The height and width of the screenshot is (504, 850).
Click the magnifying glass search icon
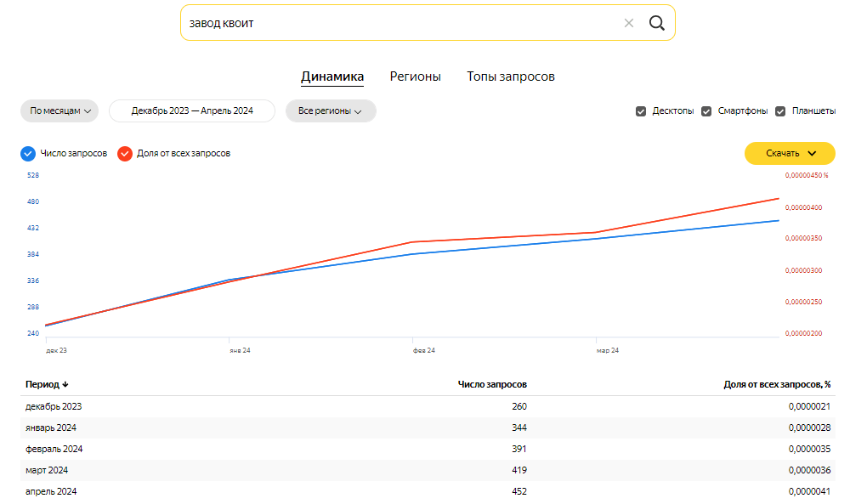[656, 23]
